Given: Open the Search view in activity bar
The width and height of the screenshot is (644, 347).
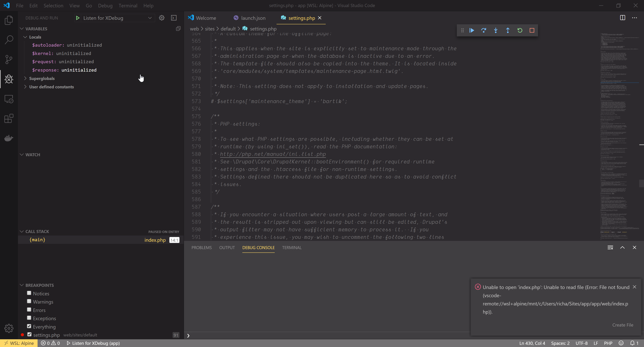Looking at the screenshot, I should (x=9, y=40).
